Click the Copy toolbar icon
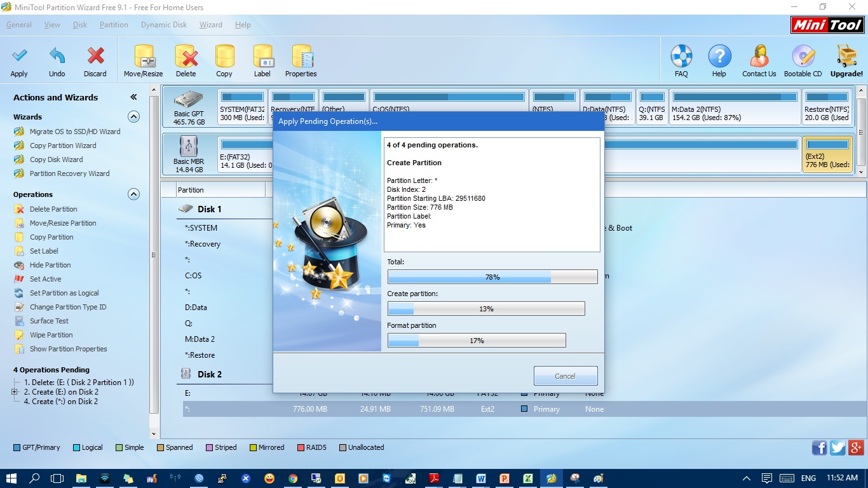This screenshot has height=488, width=868. click(x=224, y=56)
